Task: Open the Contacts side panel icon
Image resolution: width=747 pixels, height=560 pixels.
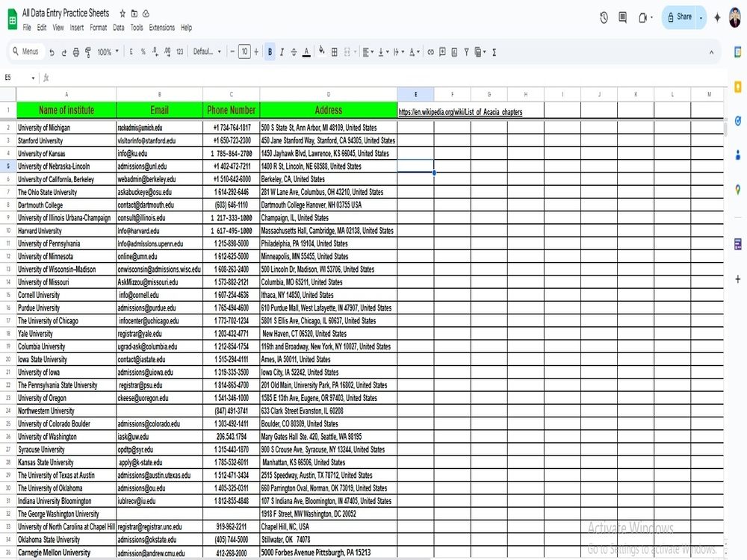Action: pos(737,155)
